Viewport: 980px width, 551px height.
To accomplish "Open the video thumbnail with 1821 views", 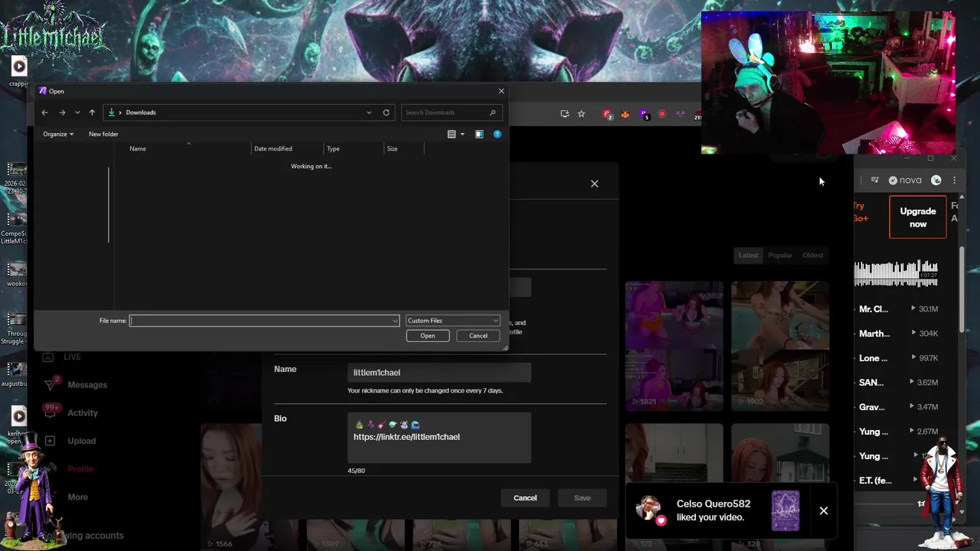I will [674, 346].
